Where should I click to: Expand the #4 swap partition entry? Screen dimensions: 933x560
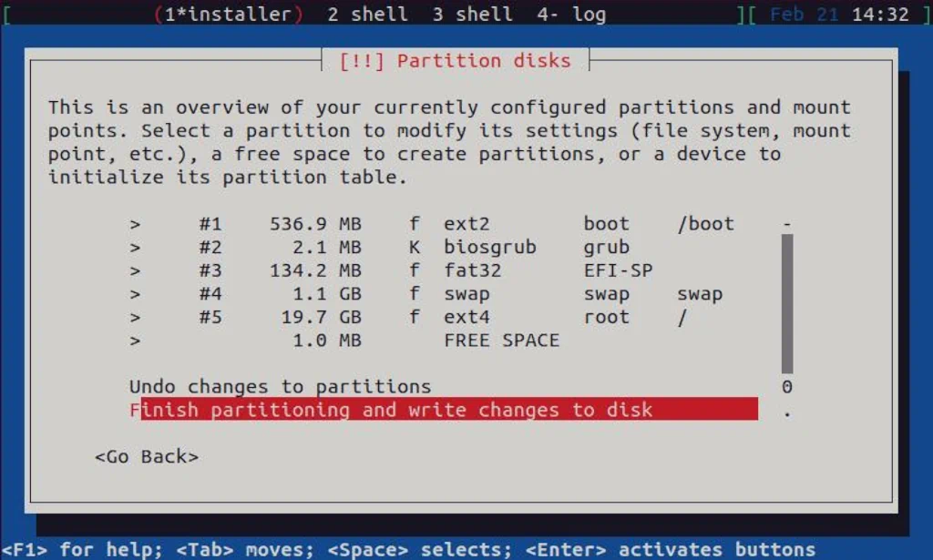tap(134, 294)
